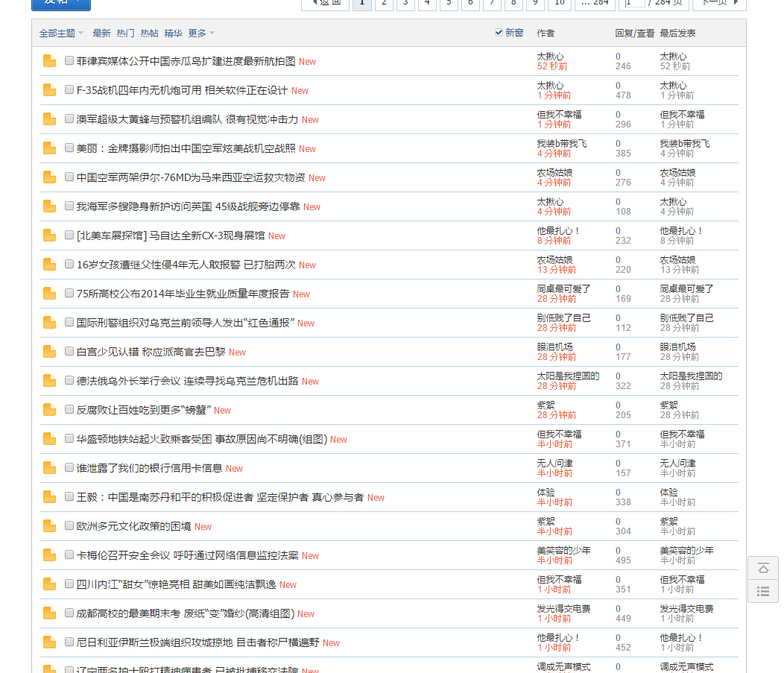Open the 更多 dropdown in header
The height and width of the screenshot is (673, 784).
click(201, 34)
